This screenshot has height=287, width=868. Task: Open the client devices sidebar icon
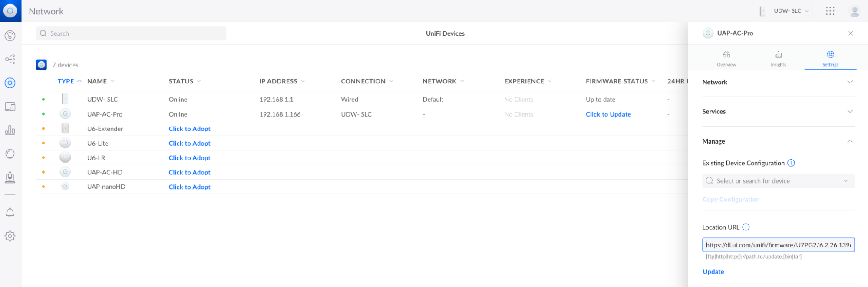pyautogui.click(x=10, y=107)
